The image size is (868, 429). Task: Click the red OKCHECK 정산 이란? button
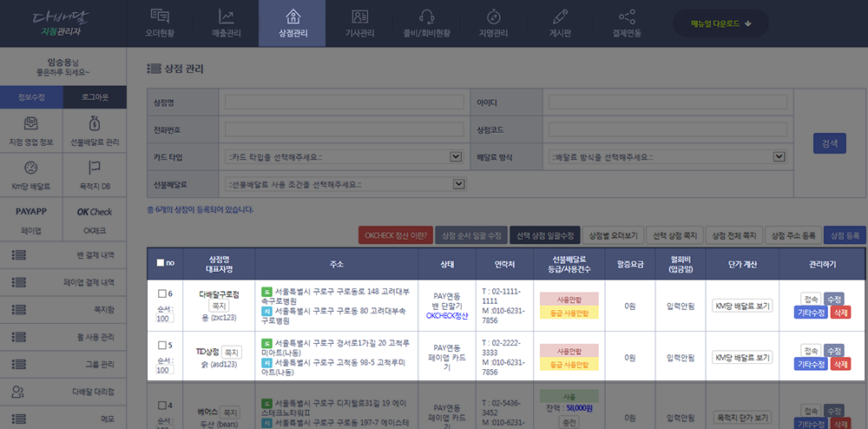pos(395,235)
